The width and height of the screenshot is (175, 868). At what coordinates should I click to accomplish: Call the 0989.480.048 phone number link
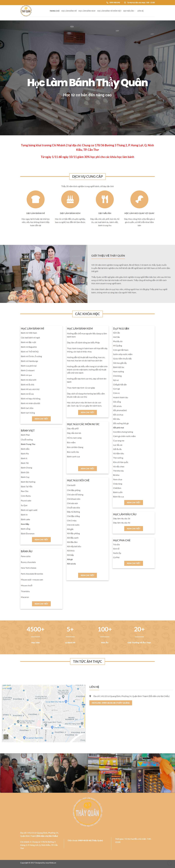tap(115, 3)
